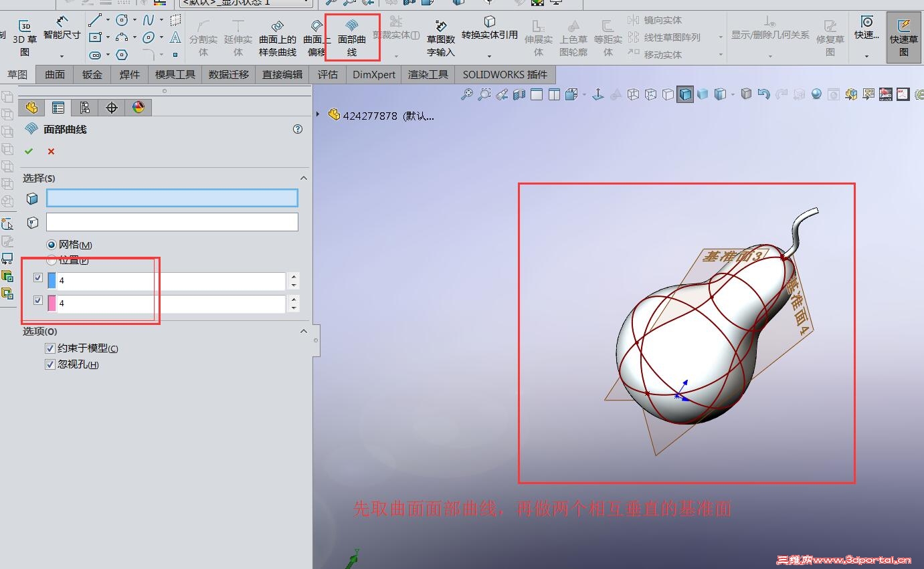Open the DimXpertManager tab

[x=112, y=108]
